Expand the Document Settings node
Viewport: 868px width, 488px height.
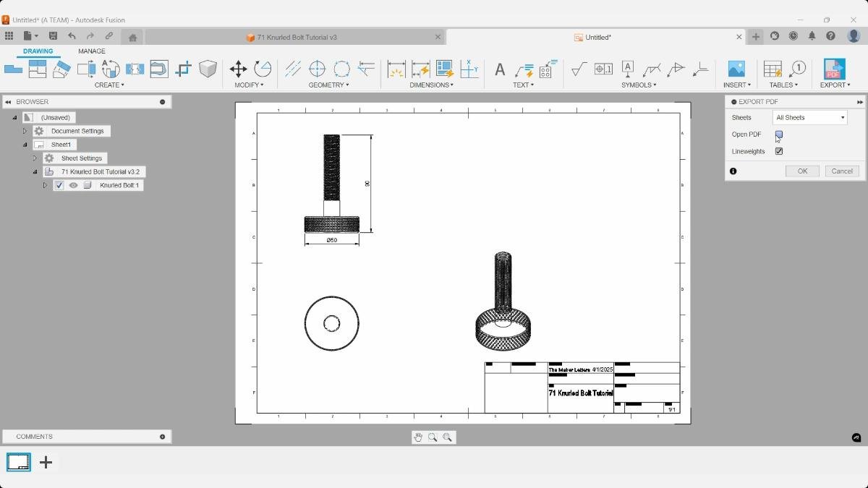pos(25,131)
